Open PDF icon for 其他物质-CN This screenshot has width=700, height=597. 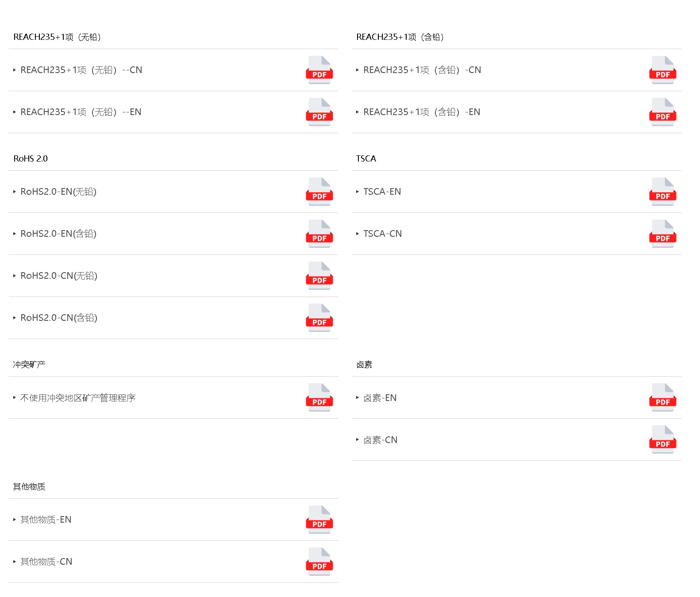319,562
